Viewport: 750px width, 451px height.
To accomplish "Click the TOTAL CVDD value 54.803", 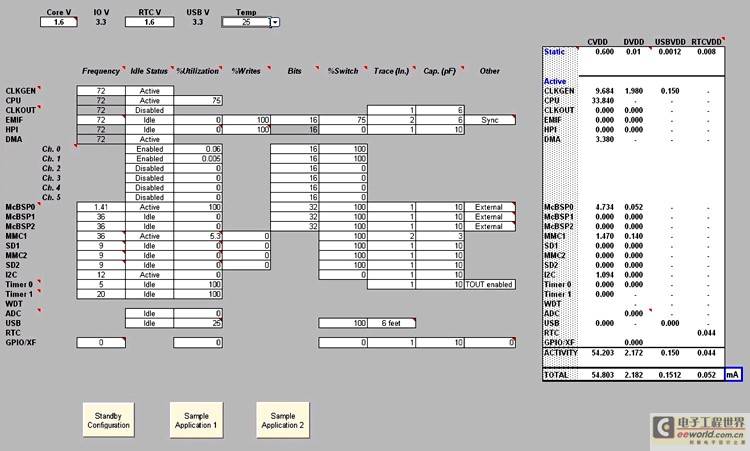I will coord(603,375).
